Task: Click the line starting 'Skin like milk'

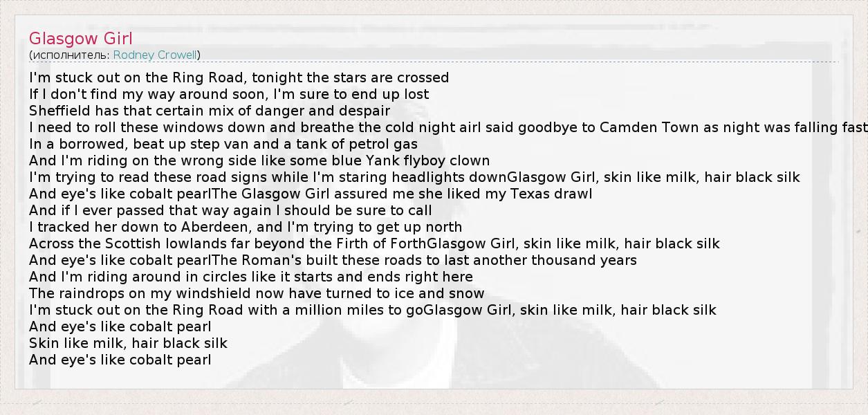Action: click(128, 343)
